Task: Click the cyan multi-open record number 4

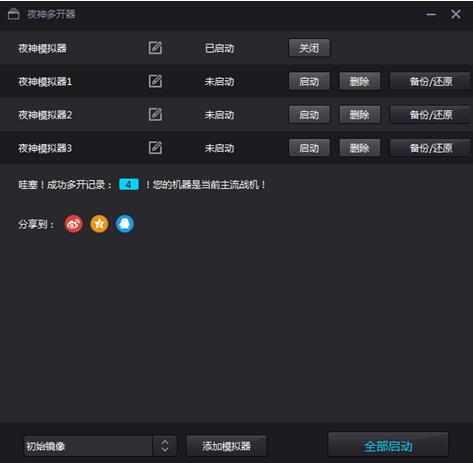Action: (129, 184)
